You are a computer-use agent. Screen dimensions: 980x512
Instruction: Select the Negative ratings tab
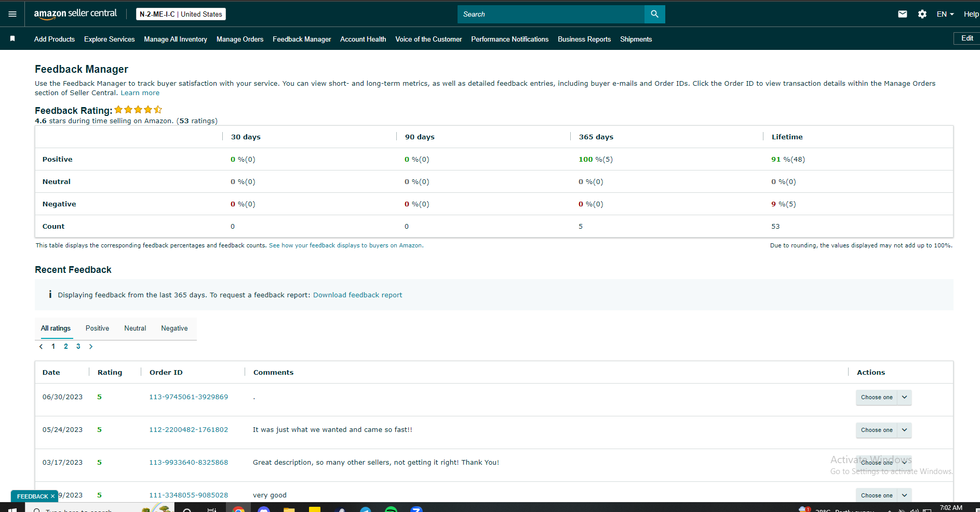point(174,328)
